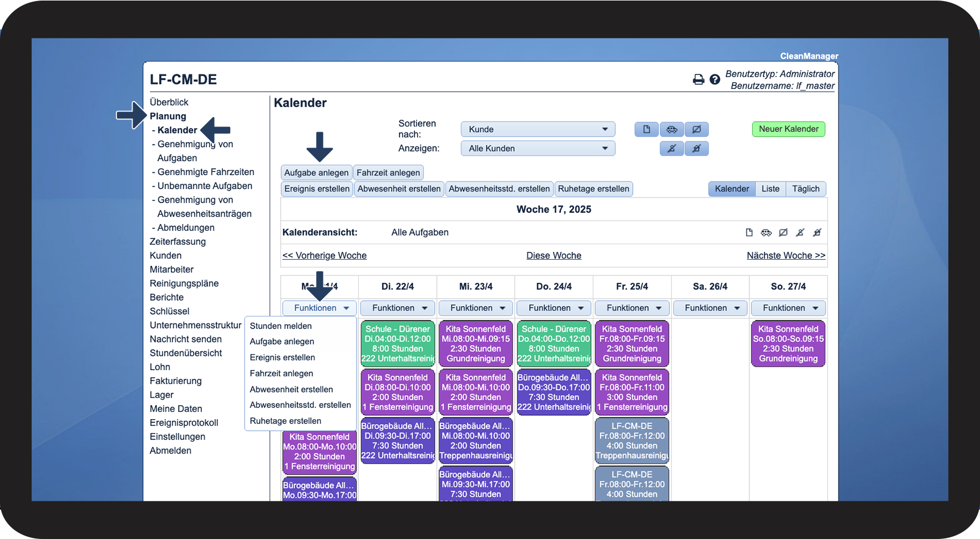This screenshot has height=539, width=980.
Task: Click the small car icon in Kalenderansicht row
Action: [766, 233]
